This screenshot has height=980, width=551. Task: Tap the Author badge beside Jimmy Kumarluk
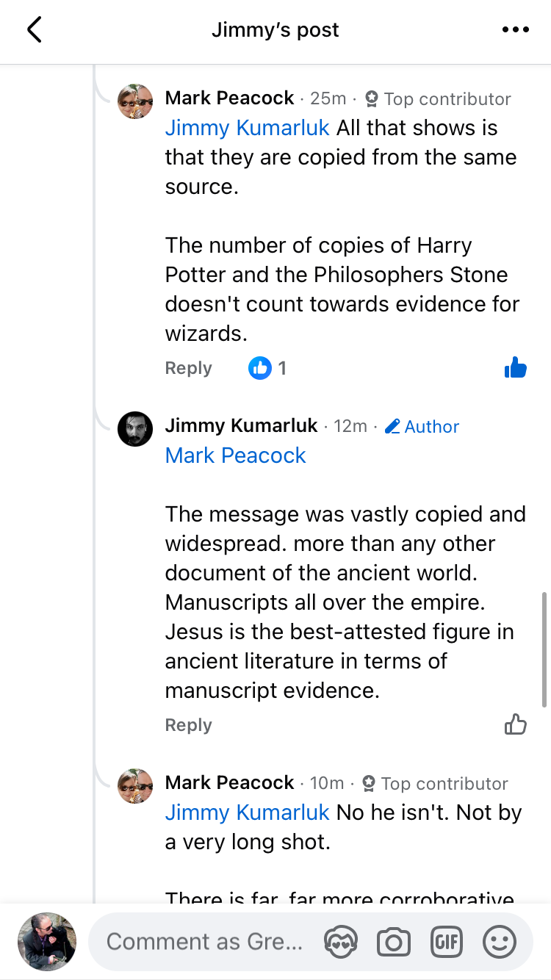pyautogui.click(x=422, y=427)
